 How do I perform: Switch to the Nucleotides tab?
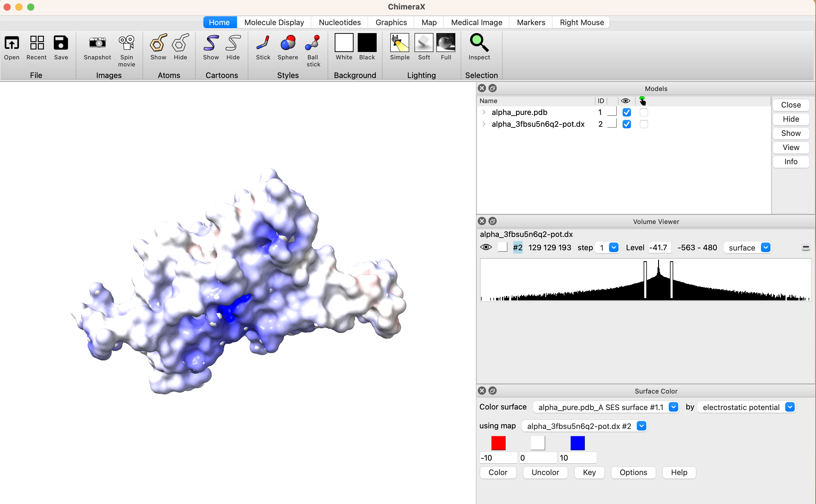click(340, 22)
